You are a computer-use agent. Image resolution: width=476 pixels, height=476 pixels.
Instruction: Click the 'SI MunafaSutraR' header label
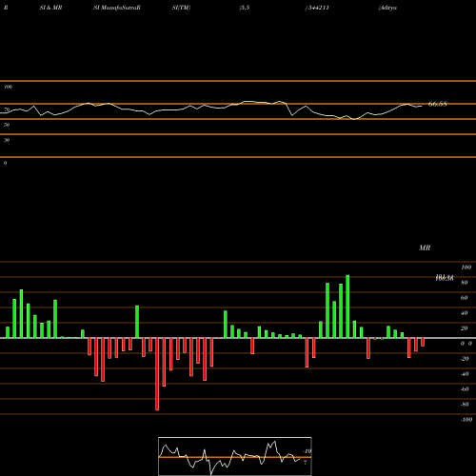(117, 8)
